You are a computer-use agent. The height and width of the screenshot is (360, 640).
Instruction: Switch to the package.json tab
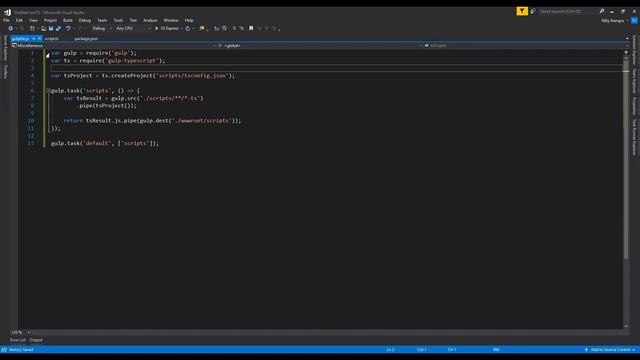coord(86,39)
